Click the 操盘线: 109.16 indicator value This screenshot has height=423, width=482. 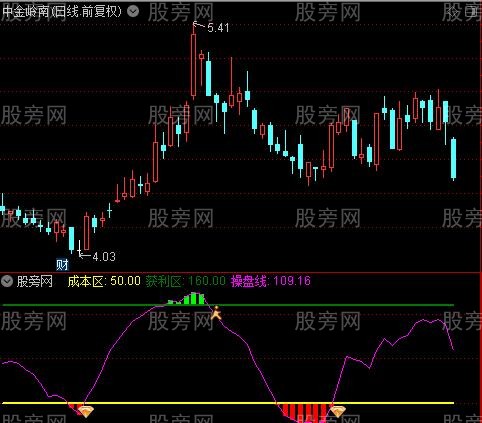(270, 281)
